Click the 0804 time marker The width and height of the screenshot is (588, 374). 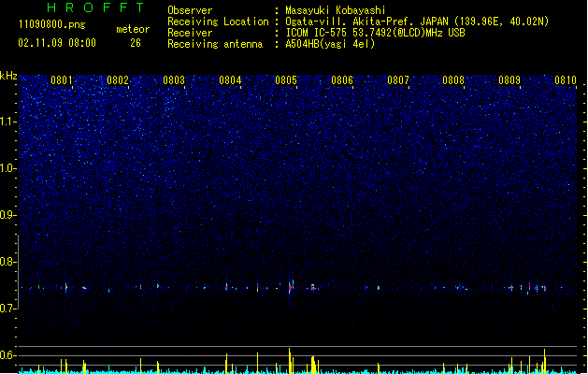coord(230,80)
